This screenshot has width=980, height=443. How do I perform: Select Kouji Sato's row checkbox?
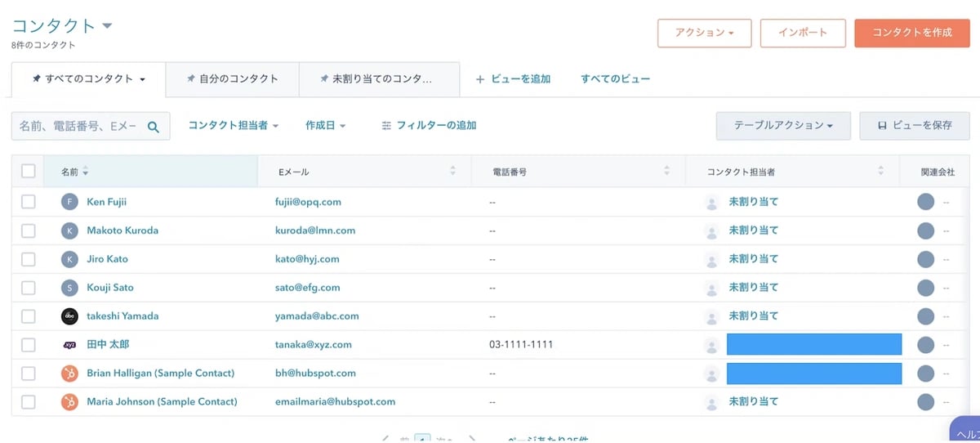(x=29, y=288)
